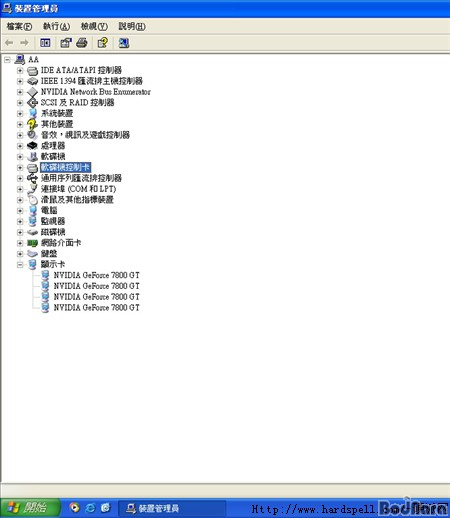Collapse the AA root computer node
The height and width of the screenshot is (518, 450).
[x=7, y=60]
